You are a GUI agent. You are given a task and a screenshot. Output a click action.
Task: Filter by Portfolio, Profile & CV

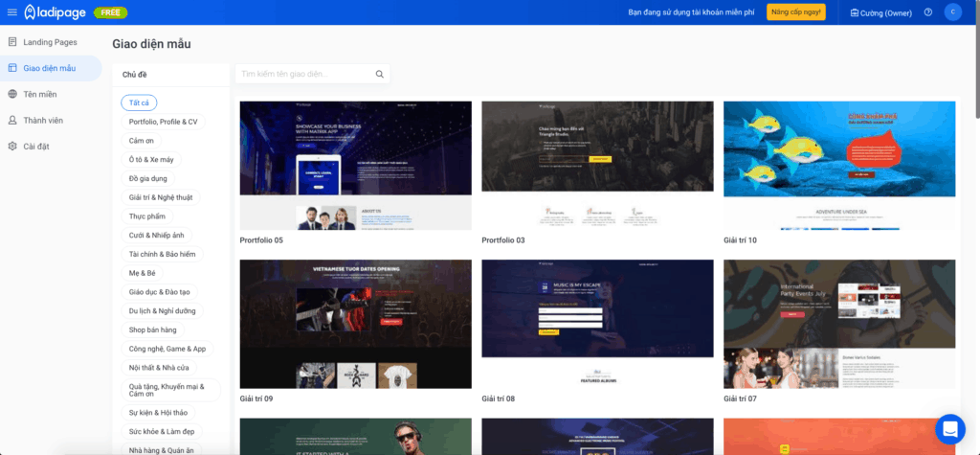click(163, 122)
